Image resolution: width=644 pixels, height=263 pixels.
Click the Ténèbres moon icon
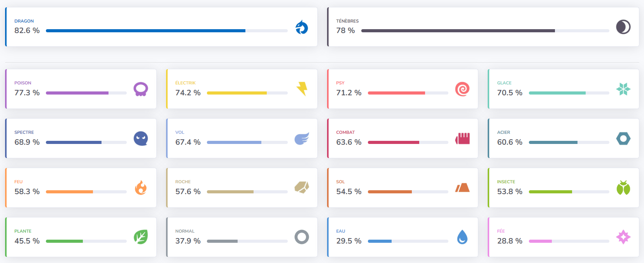(623, 27)
